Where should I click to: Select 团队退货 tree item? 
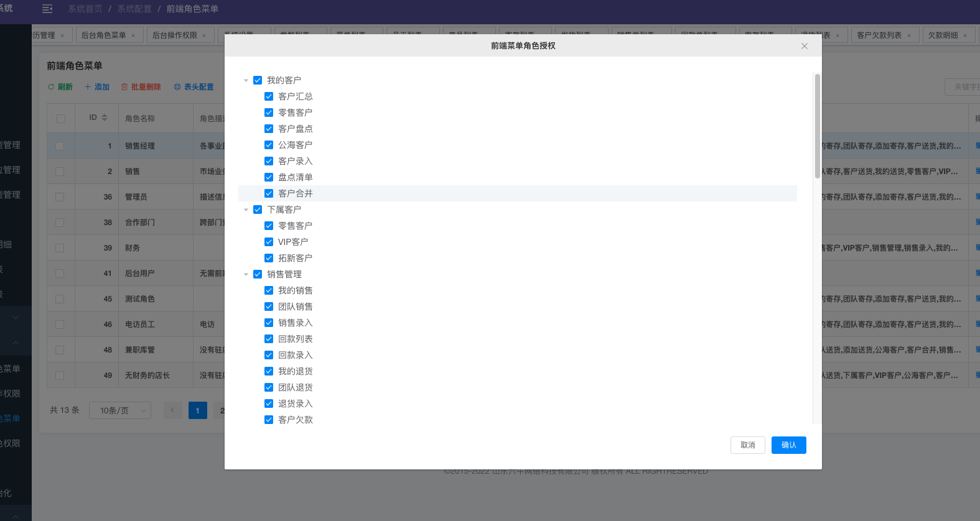point(296,387)
